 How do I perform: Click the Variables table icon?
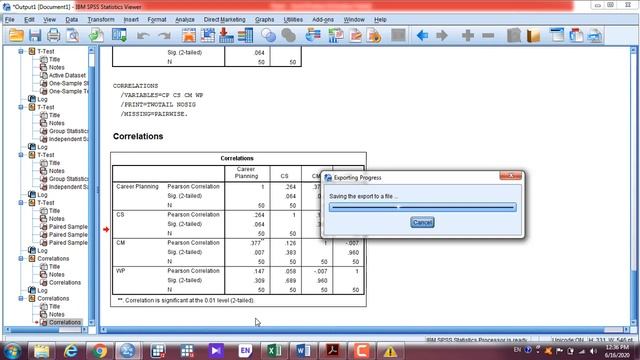pos(245,36)
